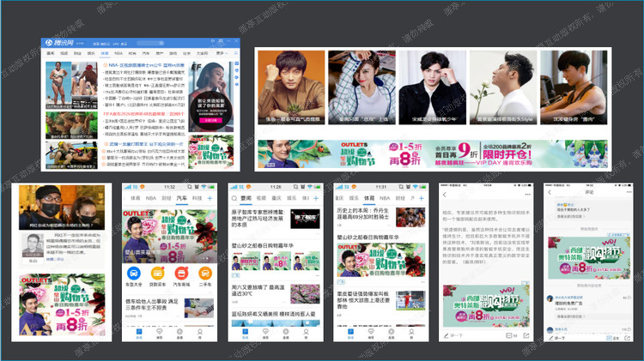Image resolution: width=644 pixels, height=361 pixels.
Task: Tap the profile icon in 11:32 phone bottom bar
Action: (199, 334)
